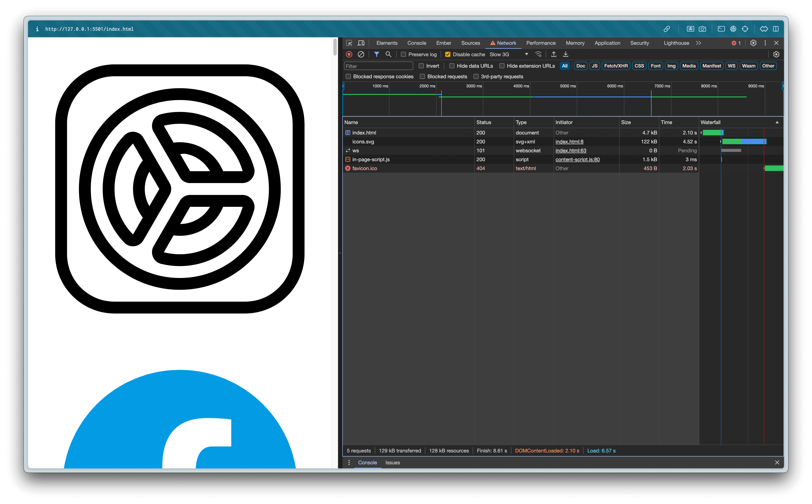Open the index.html:63 initiator link

[571, 150]
